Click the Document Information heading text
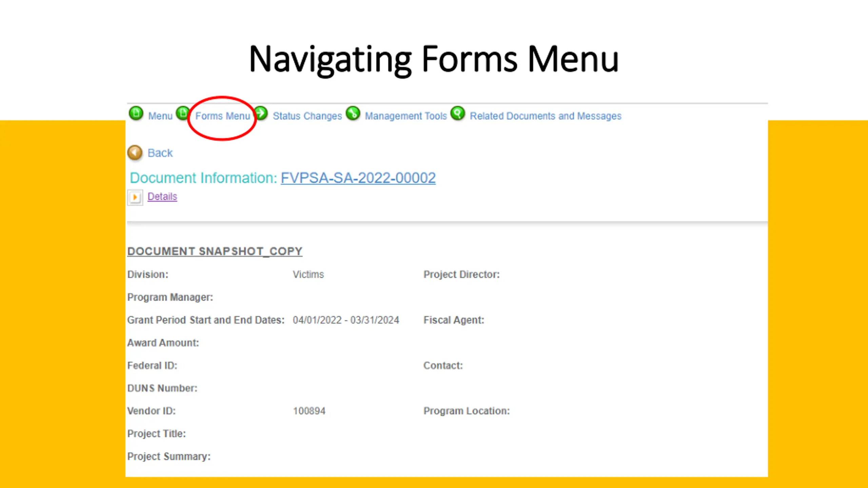The height and width of the screenshot is (488, 868). pyautogui.click(x=203, y=178)
